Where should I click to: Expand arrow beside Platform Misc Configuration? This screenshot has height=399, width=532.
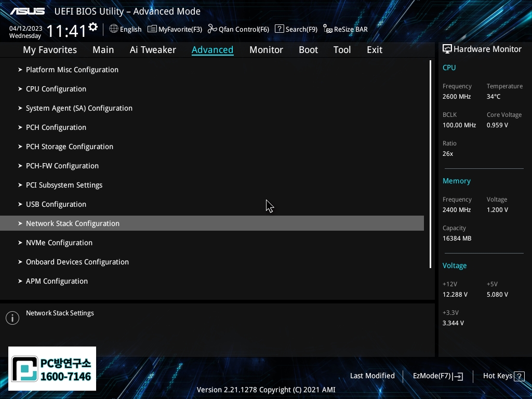point(20,70)
